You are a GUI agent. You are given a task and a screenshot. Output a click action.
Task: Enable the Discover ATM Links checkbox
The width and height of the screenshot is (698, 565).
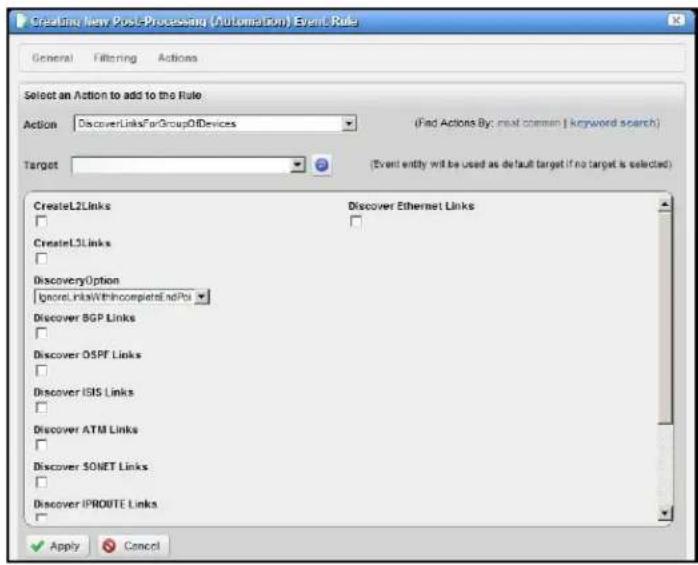click(41, 445)
